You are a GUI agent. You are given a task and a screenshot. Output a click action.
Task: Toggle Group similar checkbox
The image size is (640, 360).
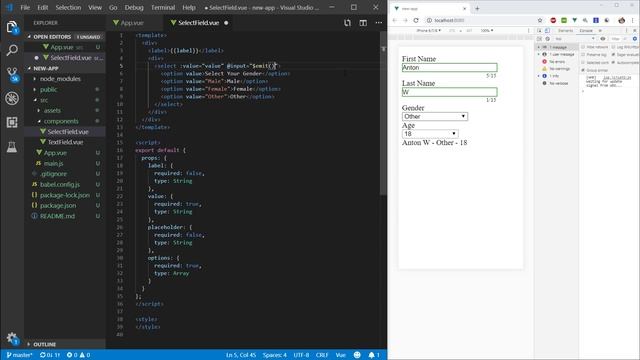click(x=583, y=70)
